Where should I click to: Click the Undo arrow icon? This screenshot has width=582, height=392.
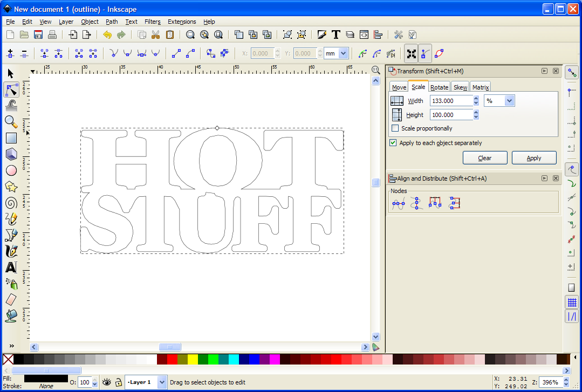107,35
